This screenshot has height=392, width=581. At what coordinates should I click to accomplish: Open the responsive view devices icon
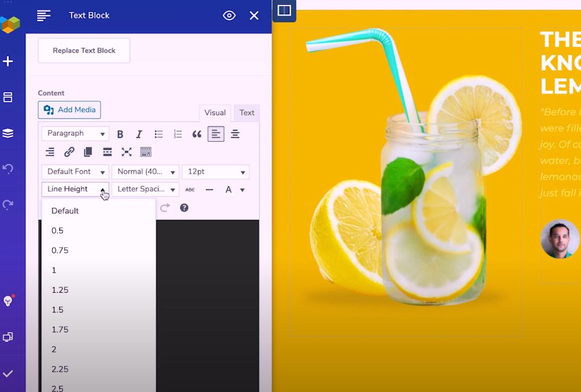tap(8, 337)
